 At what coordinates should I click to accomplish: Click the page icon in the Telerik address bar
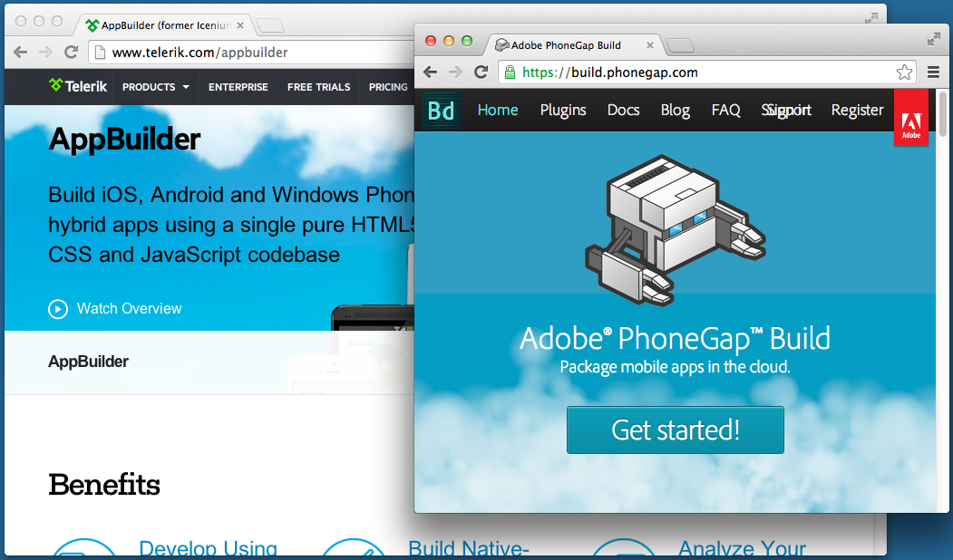(x=101, y=53)
